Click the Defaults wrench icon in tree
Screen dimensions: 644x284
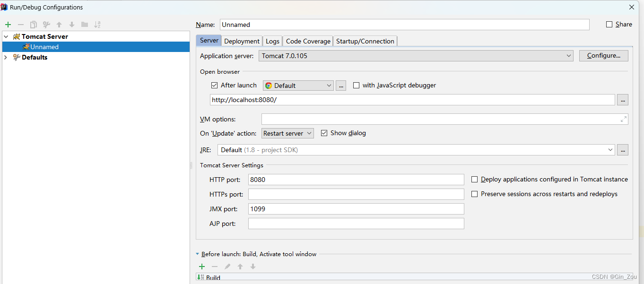(x=17, y=57)
